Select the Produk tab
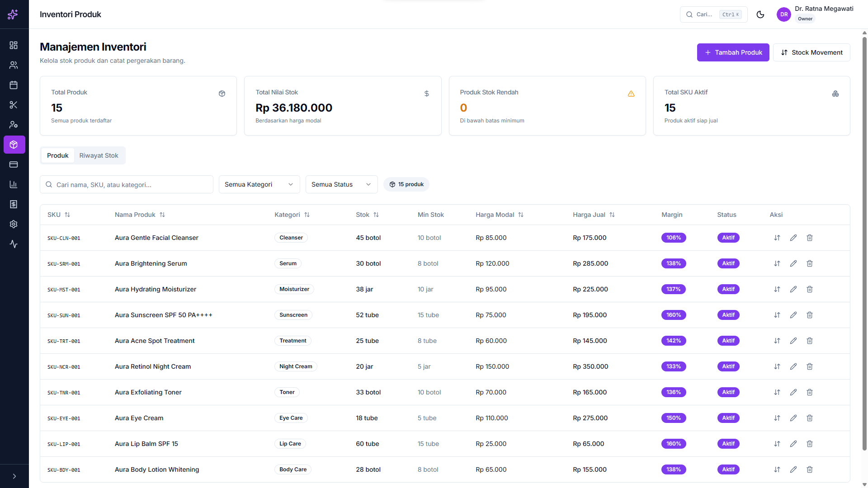 57,155
